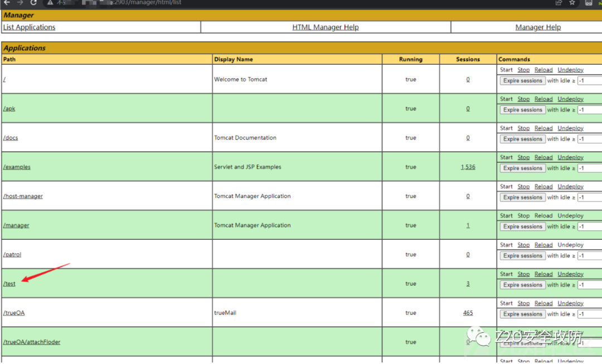Go back using the browser back arrow
Screen dimensions: 602x364
7,2
